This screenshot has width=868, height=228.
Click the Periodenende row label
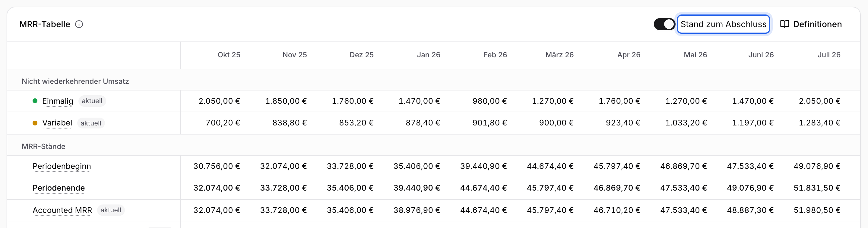[x=59, y=188]
